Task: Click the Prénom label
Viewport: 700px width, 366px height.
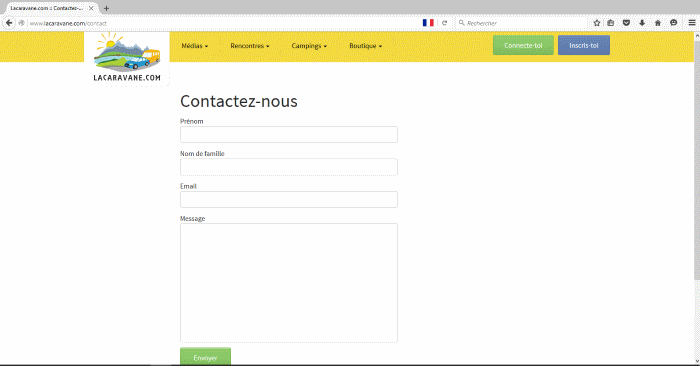Action: coord(192,121)
